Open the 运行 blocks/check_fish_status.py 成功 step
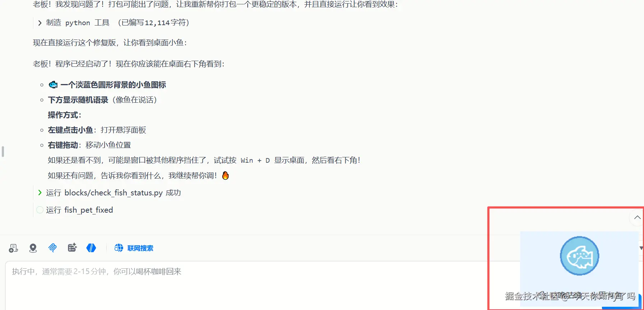 coord(113,193)
